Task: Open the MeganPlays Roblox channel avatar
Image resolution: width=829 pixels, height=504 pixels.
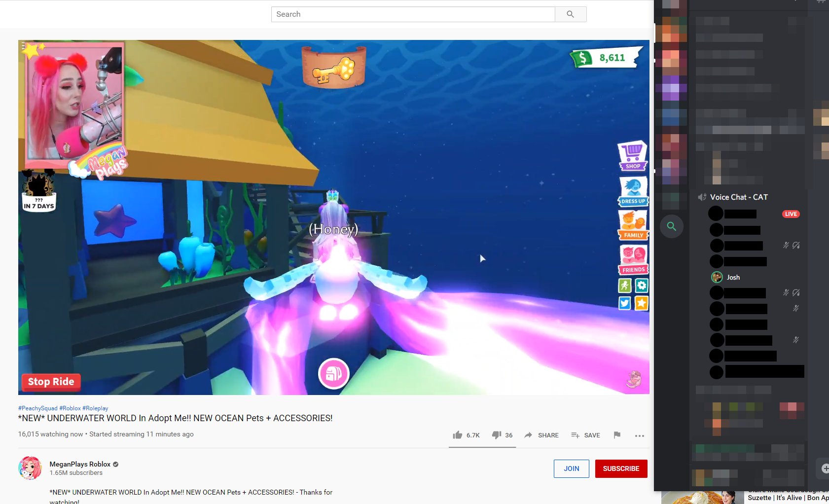Action: click(30, 468)
